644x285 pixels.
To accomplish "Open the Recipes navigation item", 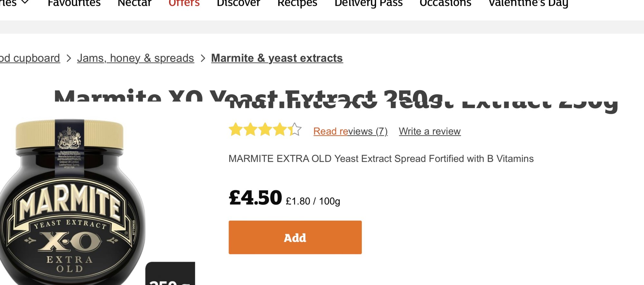I will (x=297, y=3).
